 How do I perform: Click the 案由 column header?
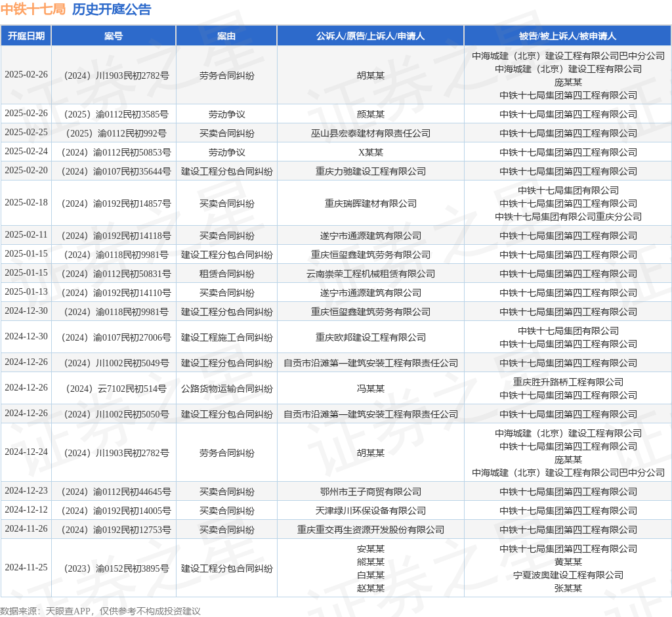pyautogui.click(x=226, y=36)
